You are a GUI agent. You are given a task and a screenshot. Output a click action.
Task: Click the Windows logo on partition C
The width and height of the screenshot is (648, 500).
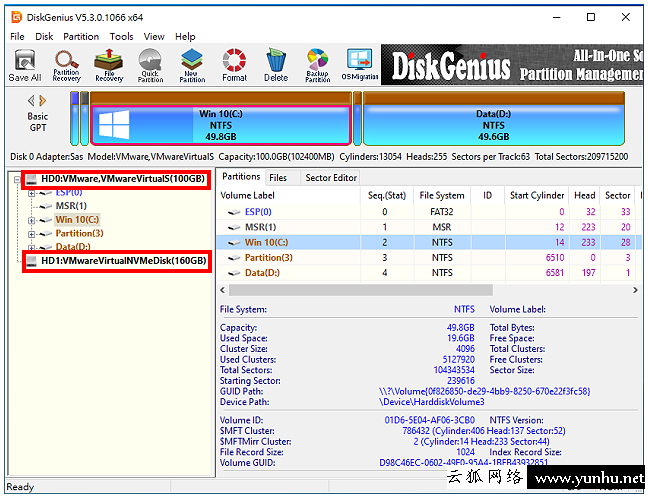tap(114, 124)
